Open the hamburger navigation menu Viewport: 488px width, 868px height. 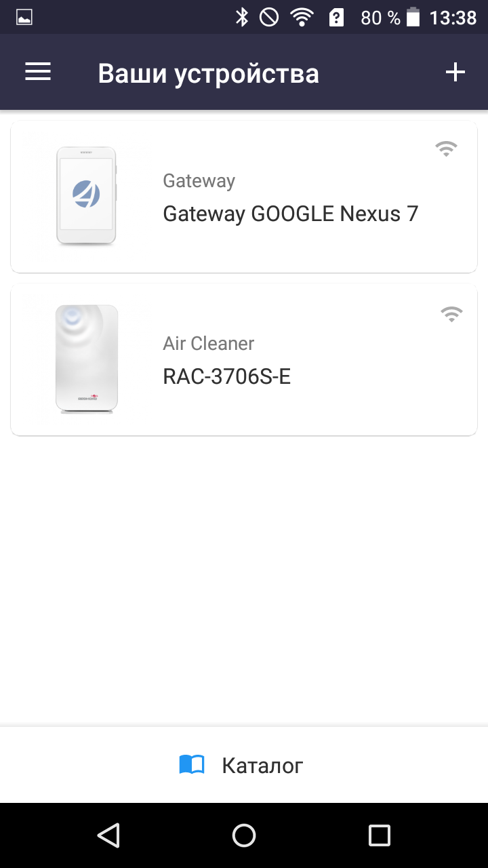[38, 73]
